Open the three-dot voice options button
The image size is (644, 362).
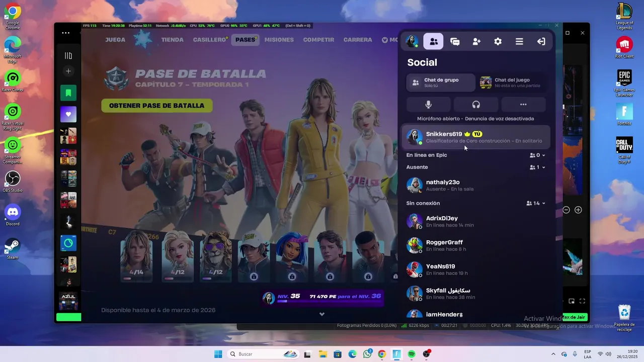[x=523, y=105]
